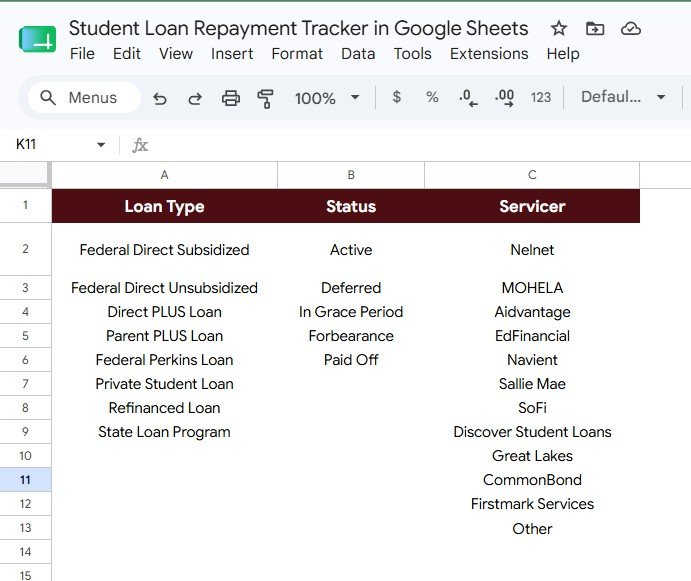This screenshot has height=581, width=691.
Task: Select the Navient cell
Action: coord(532,360)
